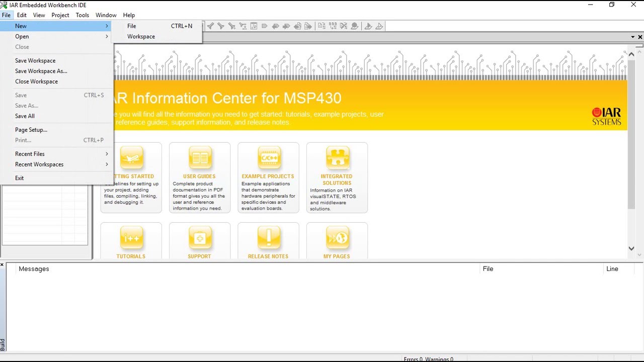Click the Information Center scroll down arrow
The image size is (644, 362).
point(631,248)
